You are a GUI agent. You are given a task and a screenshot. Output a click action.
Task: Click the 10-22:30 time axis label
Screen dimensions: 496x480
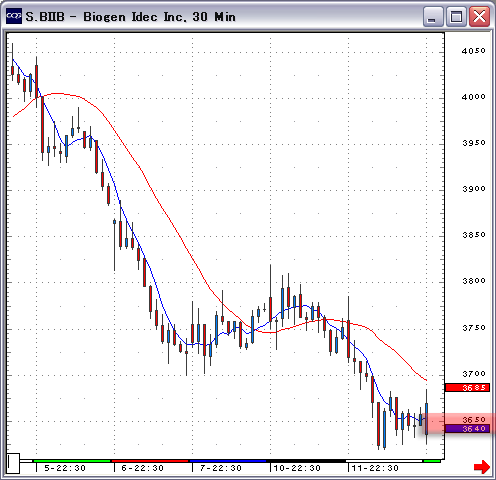[x=297, y=468]
